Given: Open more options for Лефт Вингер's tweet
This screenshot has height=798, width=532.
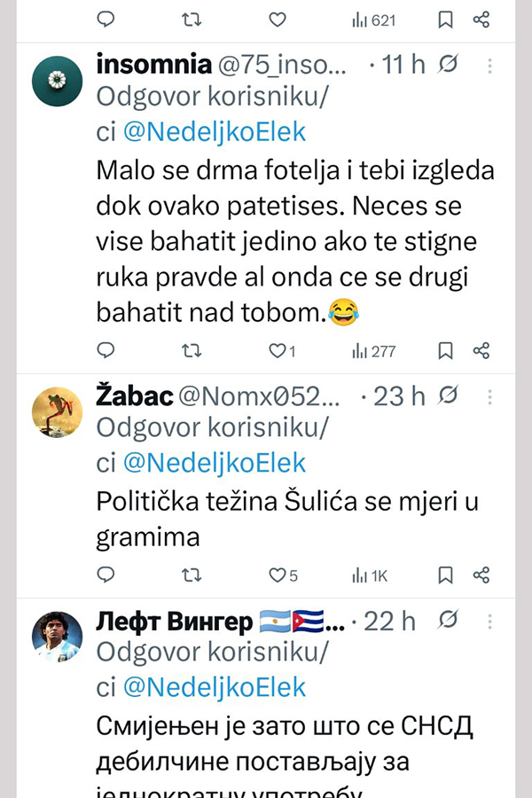Looking at the screenshot, I should click(490, 622).
